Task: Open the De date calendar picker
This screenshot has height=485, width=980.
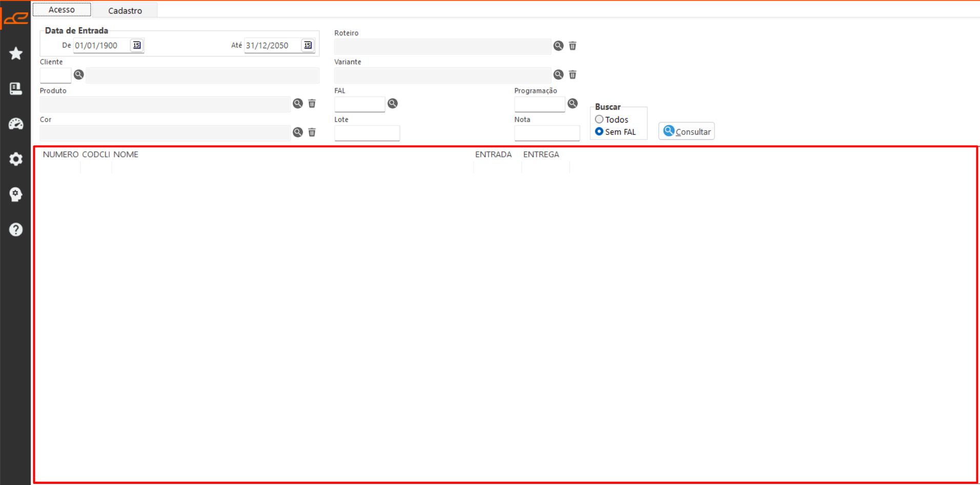Action: 137,46
